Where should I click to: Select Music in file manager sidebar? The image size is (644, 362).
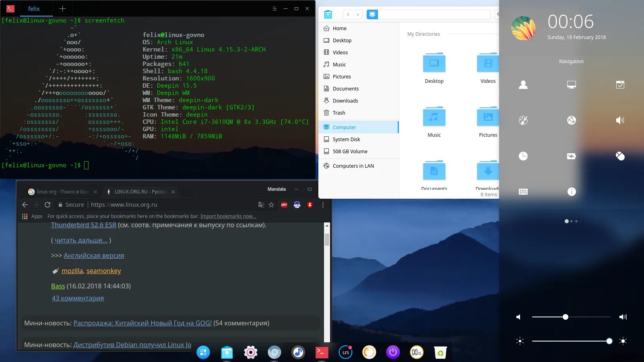click(x=359, y=65)
